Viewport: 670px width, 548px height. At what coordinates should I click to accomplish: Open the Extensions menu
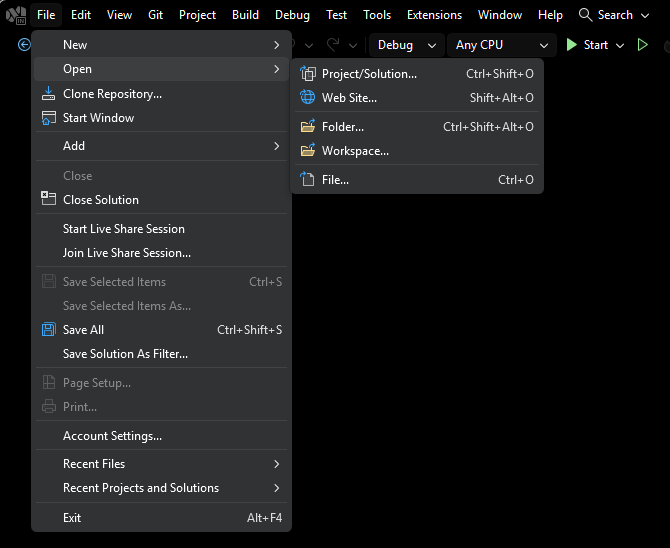pos(434,15)
